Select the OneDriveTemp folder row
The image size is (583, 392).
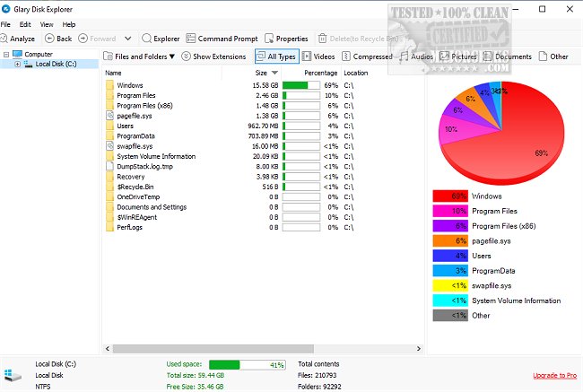(230, 196)
